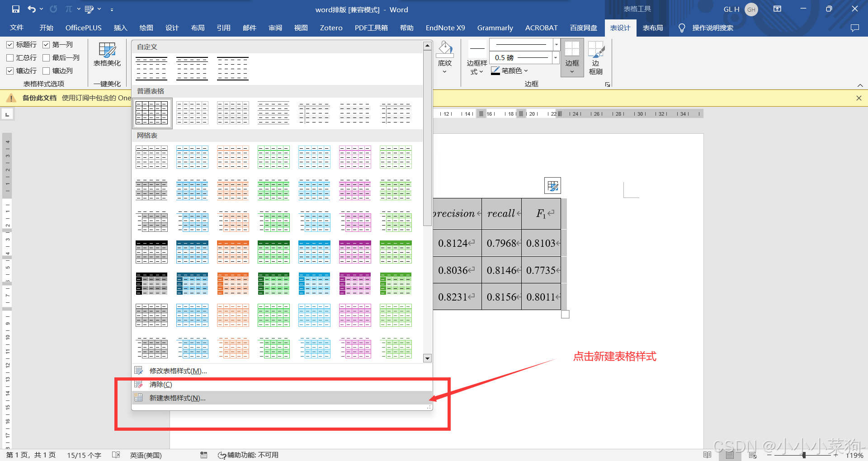Open the line style dropdown

coord(557,44)
